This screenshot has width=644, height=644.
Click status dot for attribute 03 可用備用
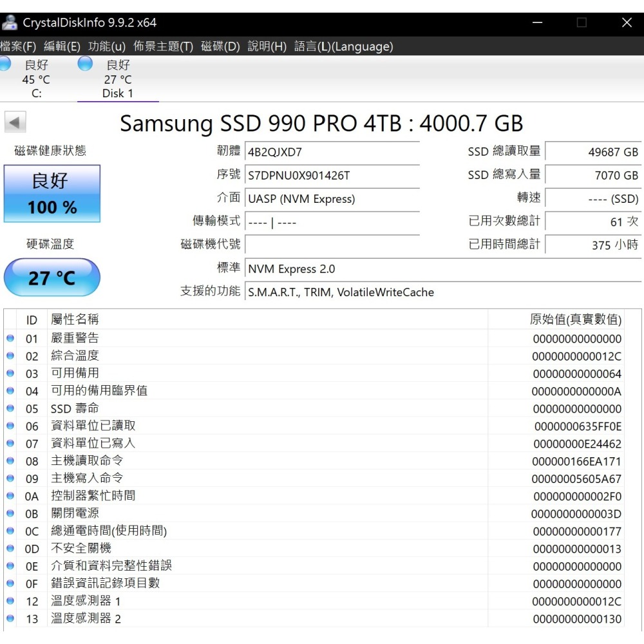10,373
